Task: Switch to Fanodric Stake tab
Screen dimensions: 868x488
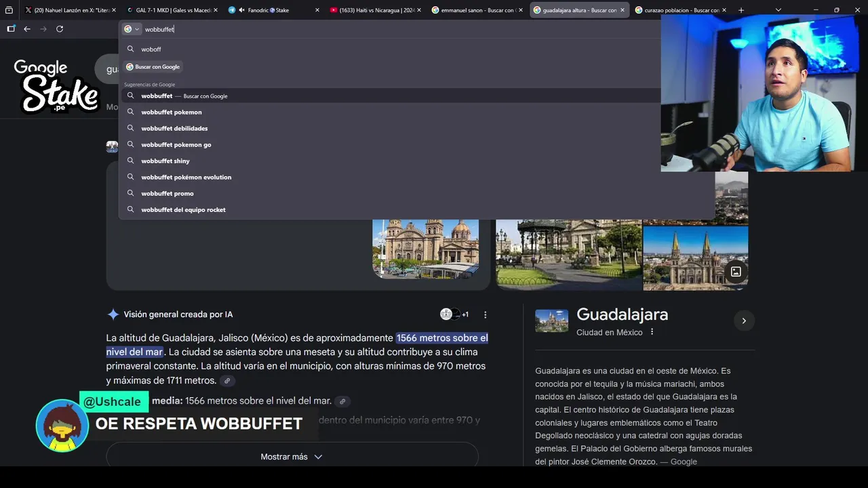Action: pyautogui.click(x=273, y=10)
